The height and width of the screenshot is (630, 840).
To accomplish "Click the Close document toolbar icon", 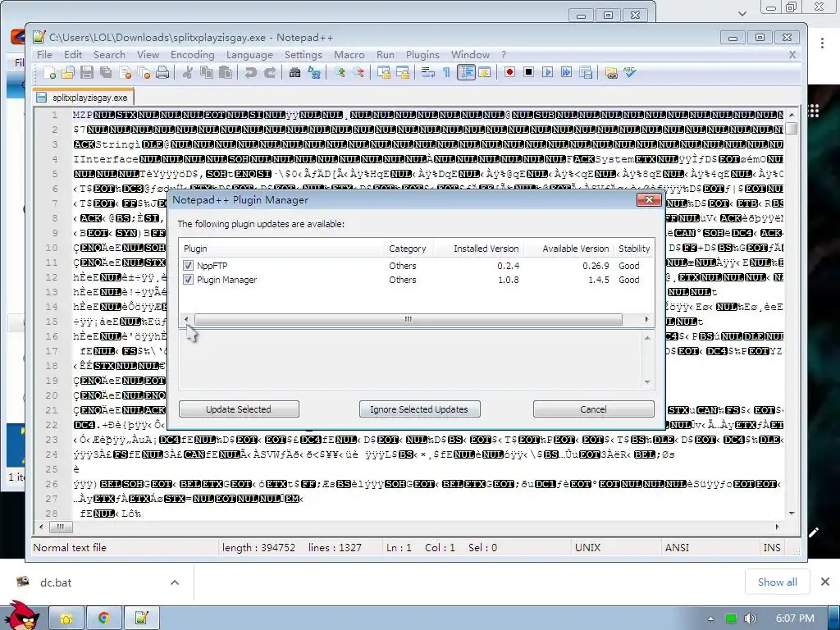I will (126, 72).
